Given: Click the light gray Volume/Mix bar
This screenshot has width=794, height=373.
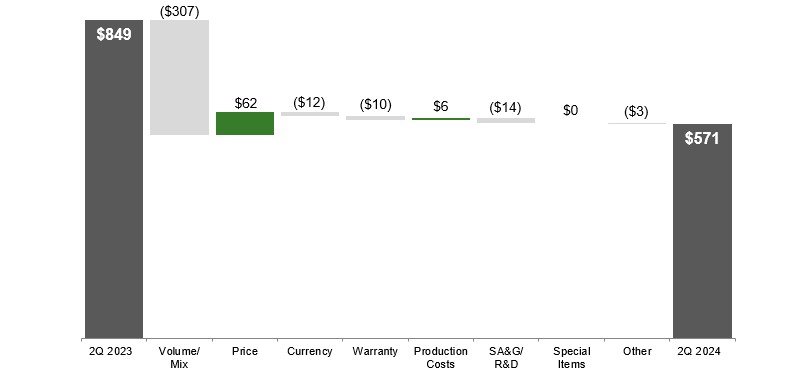Looking at the screenshot, I should pyautogui.click(x=179, y=77).
